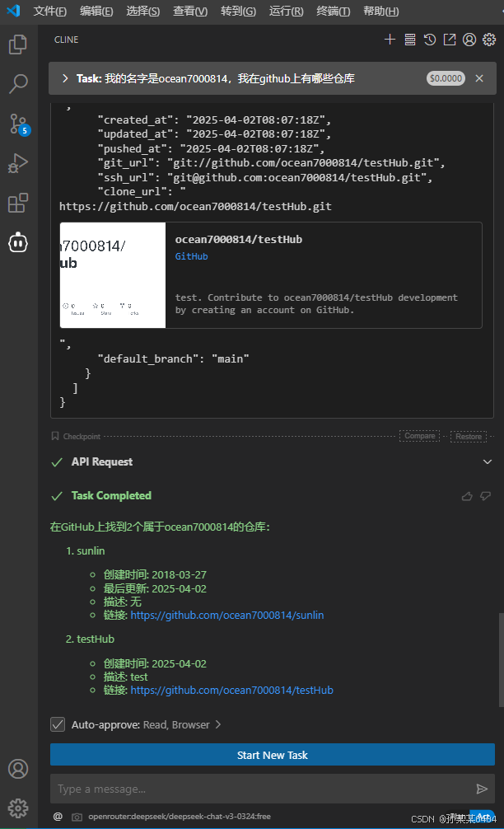Click the 描述: test line
The width and height of the screenshot is (504, 829).
click(126, 677)
